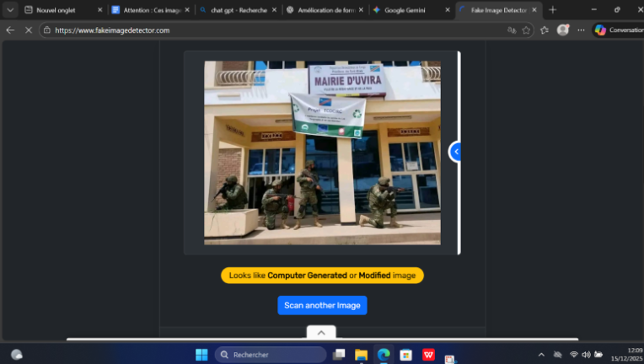Open the Edge settings three-dots menu
Screen dimensions: 644x364
pyautogui.click(x=581, y=29)
